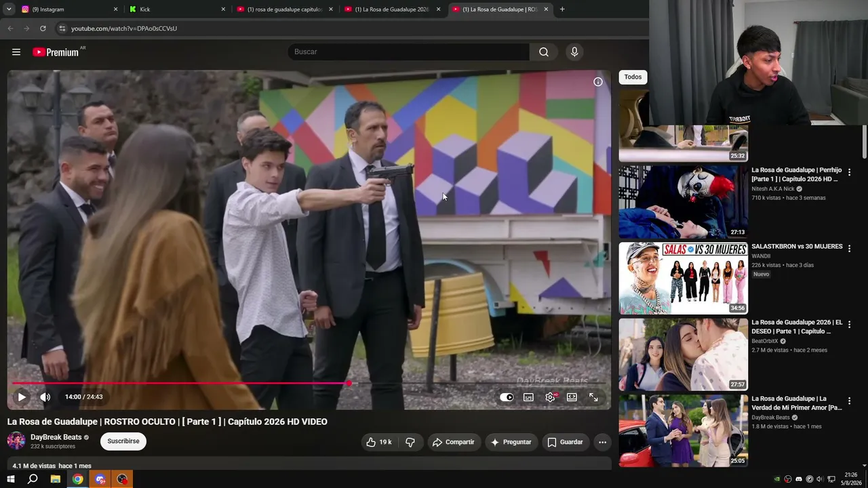Open Discord taskbar icon
The image size is (868, 488).
click(x=100, y=479)
